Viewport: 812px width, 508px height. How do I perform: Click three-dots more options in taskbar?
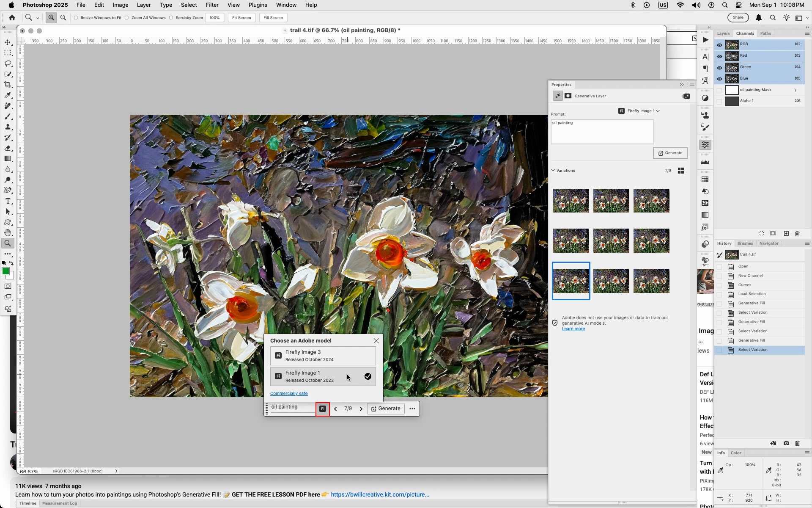(412, 409)
